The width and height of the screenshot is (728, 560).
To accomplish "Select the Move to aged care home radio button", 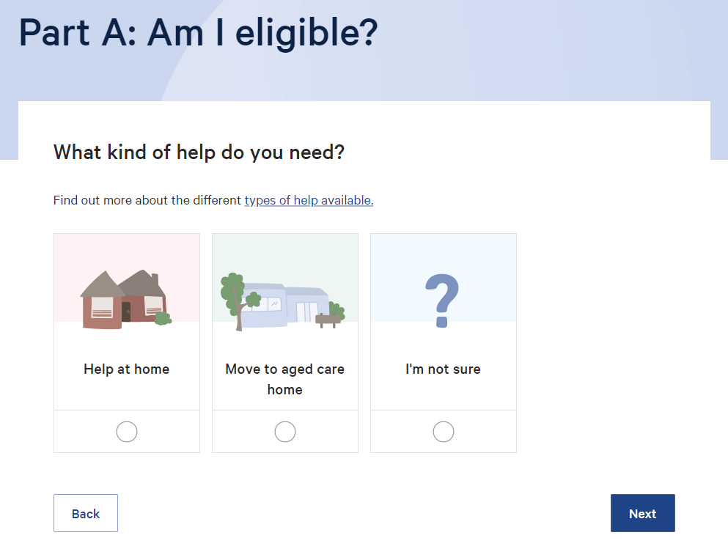I will pos(285,432).
